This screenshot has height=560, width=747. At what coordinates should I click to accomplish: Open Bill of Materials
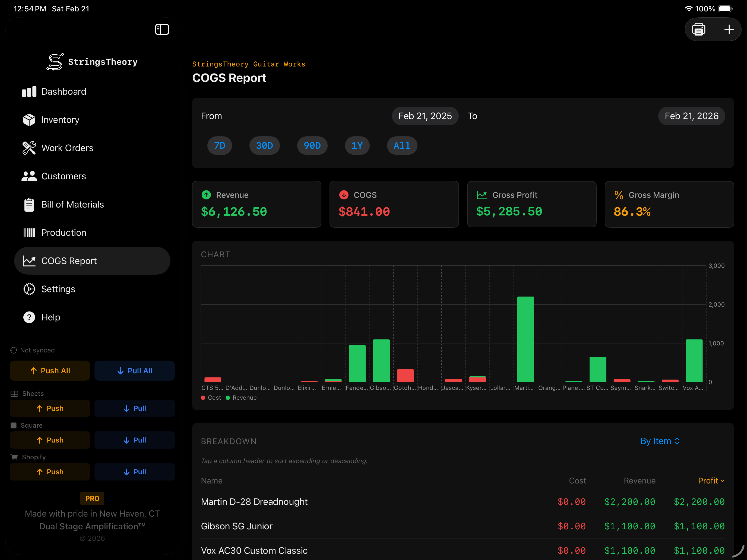point(72,204)
